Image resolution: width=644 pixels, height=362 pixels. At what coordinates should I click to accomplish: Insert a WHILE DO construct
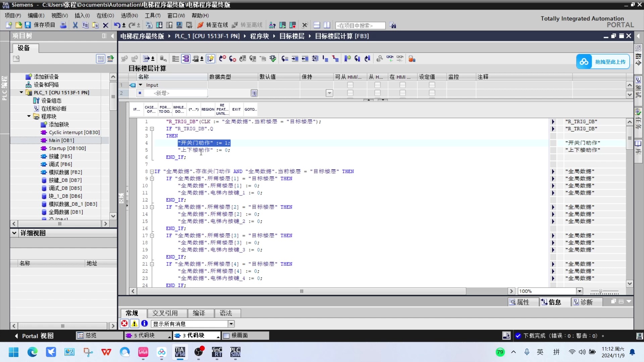tap(179, 109)
